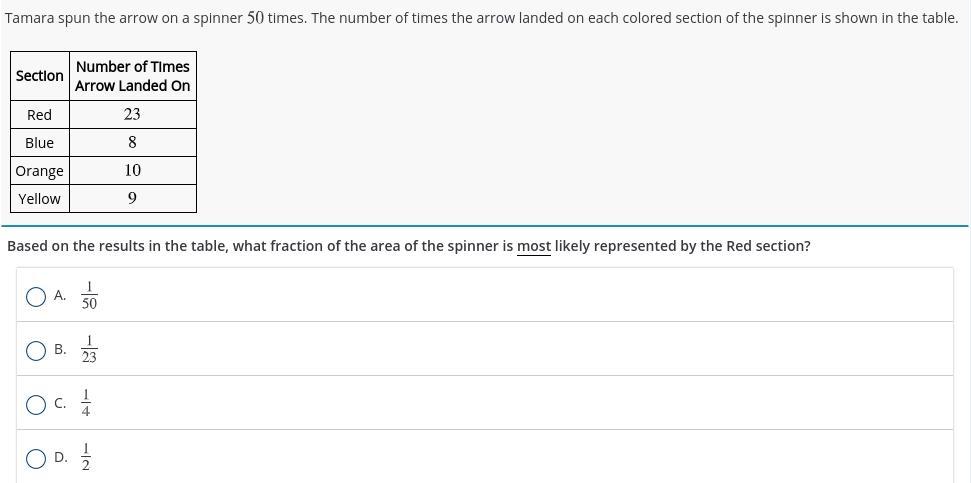Click the Red row label in table
The image size is (971, 483).
click(40, 115)
